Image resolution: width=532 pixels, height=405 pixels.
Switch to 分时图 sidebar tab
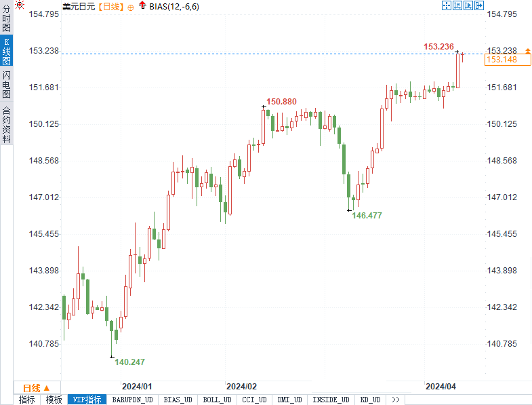tap(6, 22)
